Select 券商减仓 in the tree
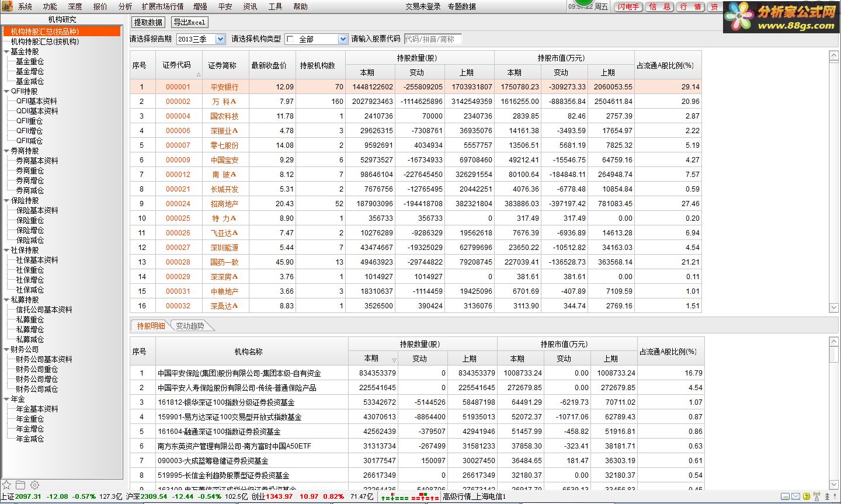This screenshot has width=841, height=504. click(x=30, y=190)
